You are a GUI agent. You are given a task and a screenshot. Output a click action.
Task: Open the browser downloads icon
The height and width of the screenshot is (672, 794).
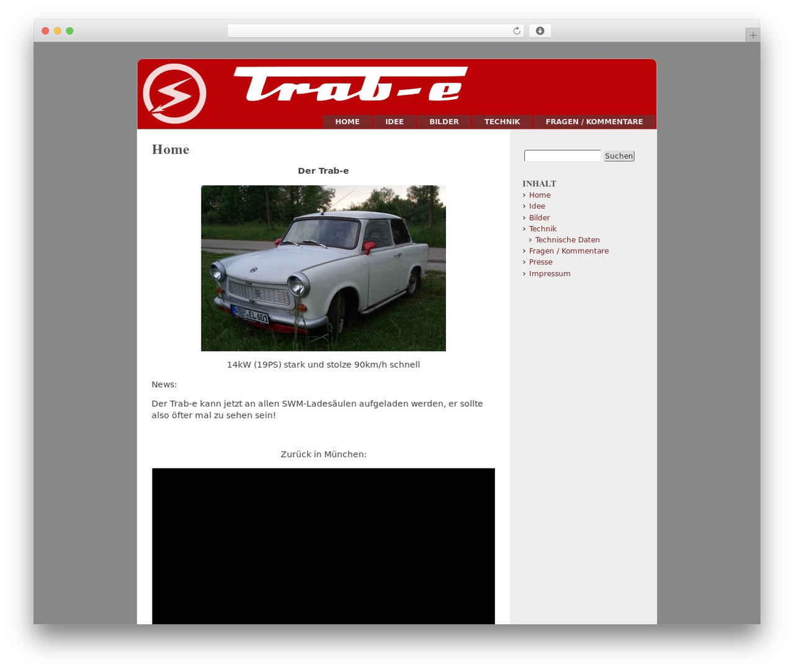click(540, 31)
